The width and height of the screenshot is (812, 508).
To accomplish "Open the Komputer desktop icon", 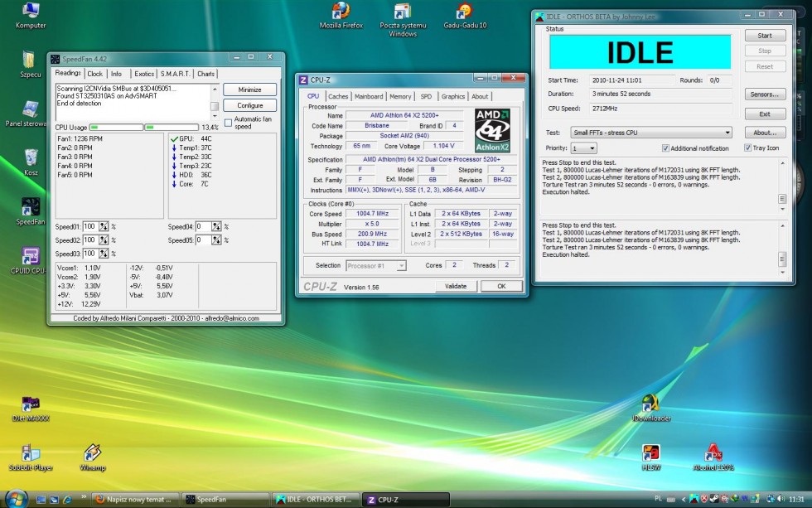I will [x=31, y=12].
